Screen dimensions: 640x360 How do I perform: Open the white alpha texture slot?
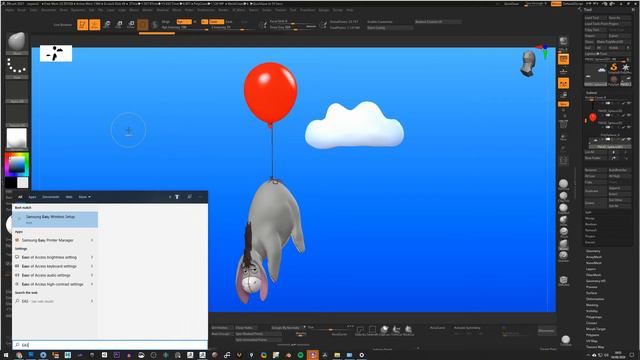[x=17, y=138]
